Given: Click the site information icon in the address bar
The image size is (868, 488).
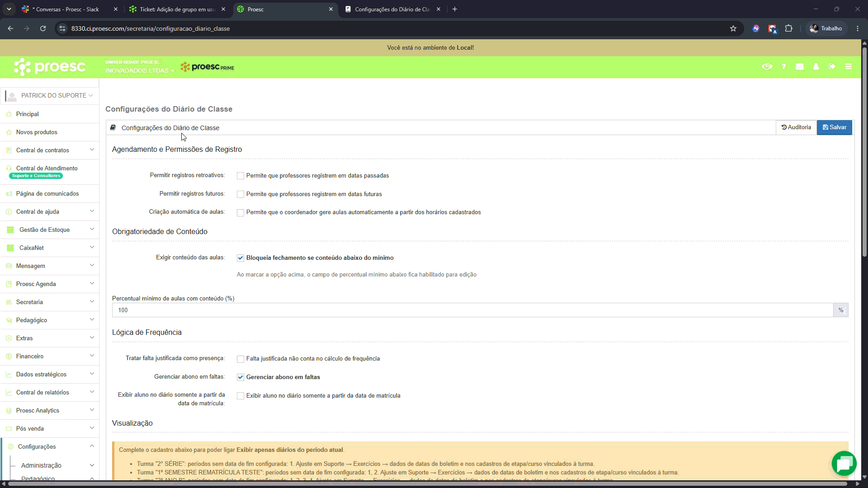Looking at the screenshot, I should [x=62, y=28].
